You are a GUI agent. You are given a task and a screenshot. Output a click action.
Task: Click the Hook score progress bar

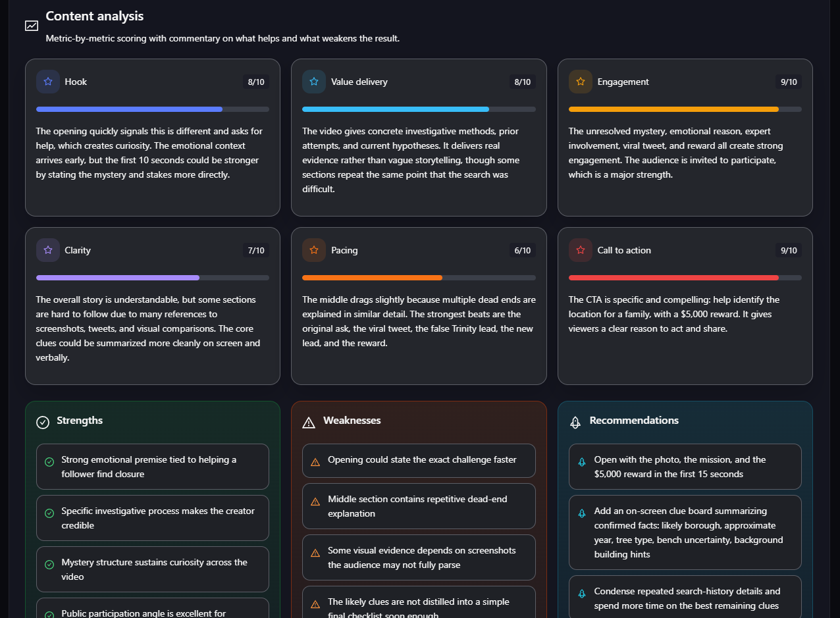point(153,109)
